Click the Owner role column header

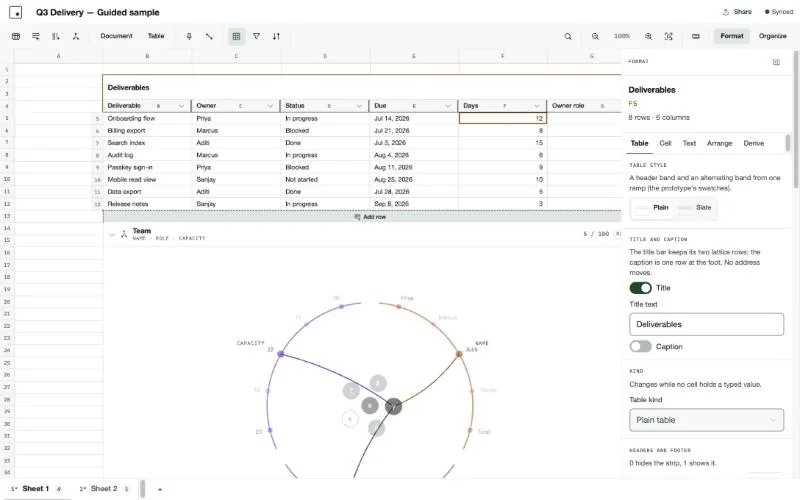(584, 106)
